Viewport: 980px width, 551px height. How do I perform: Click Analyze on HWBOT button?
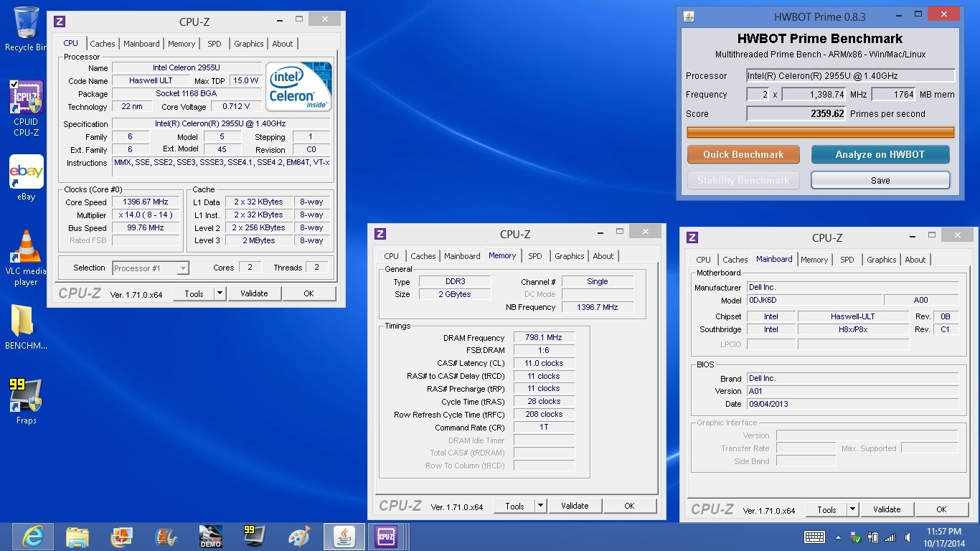(880, 154)
